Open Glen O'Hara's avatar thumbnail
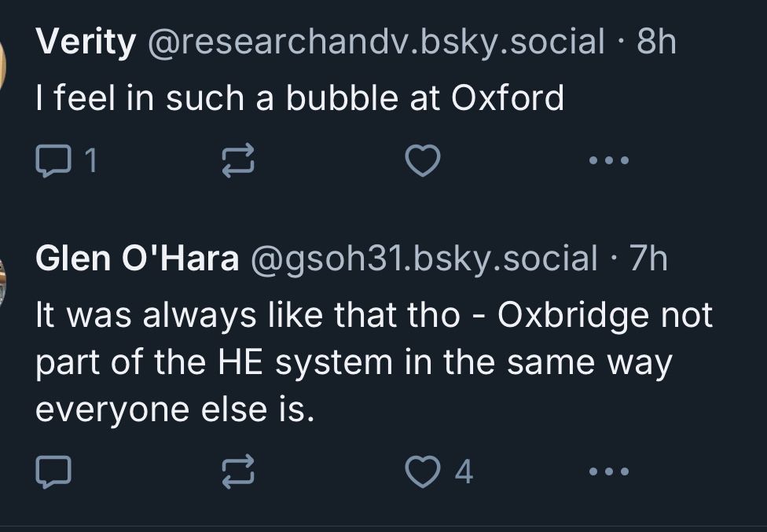 coord(3,280)
